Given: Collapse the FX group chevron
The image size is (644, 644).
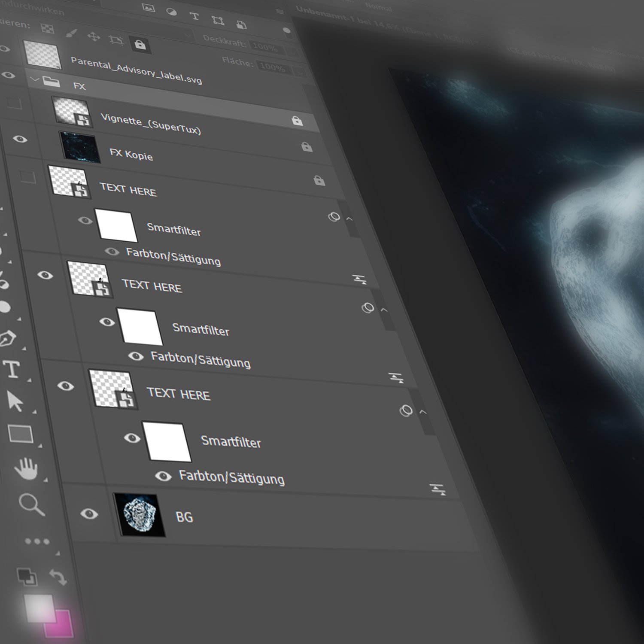Looking at the screenshot, I should tap(34, 79).
